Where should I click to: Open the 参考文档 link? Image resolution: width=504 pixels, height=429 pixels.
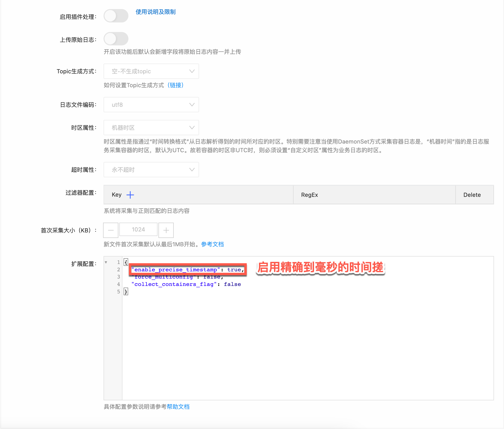212,244
